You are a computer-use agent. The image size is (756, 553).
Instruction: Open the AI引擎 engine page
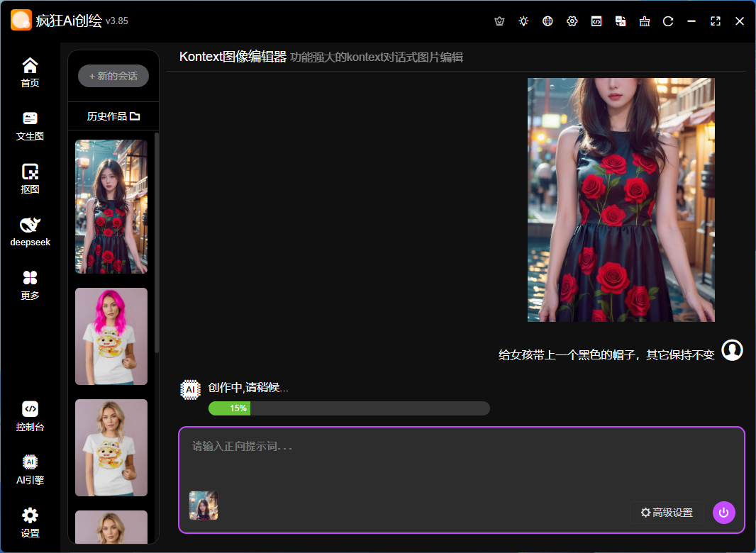point(30,469)
